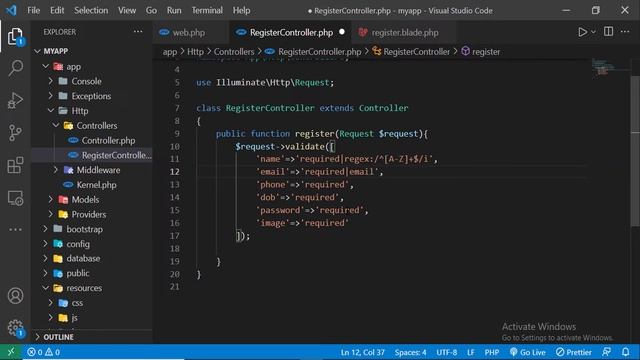Click the editor vertical scrollbar

(635, 151)
